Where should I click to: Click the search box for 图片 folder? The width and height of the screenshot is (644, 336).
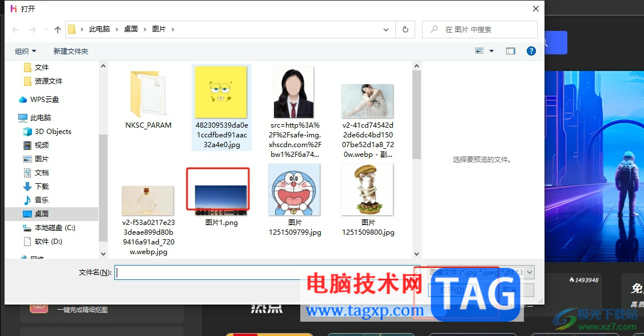(480, 30)
